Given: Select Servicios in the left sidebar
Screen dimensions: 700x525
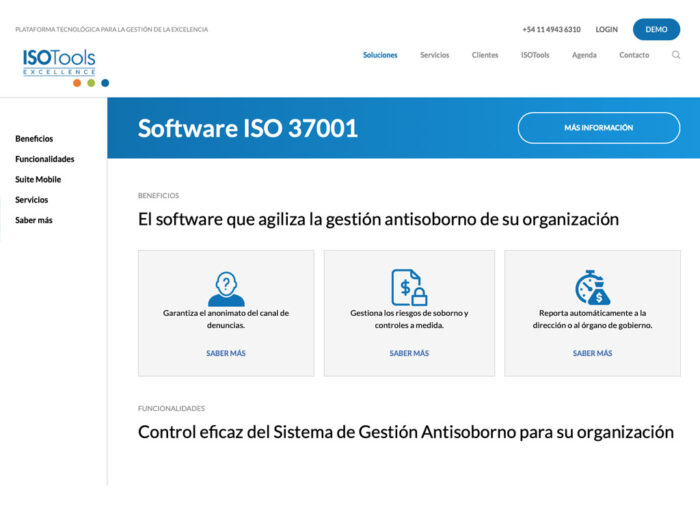Looking at the screenshot, I should [x=31, y=200].
